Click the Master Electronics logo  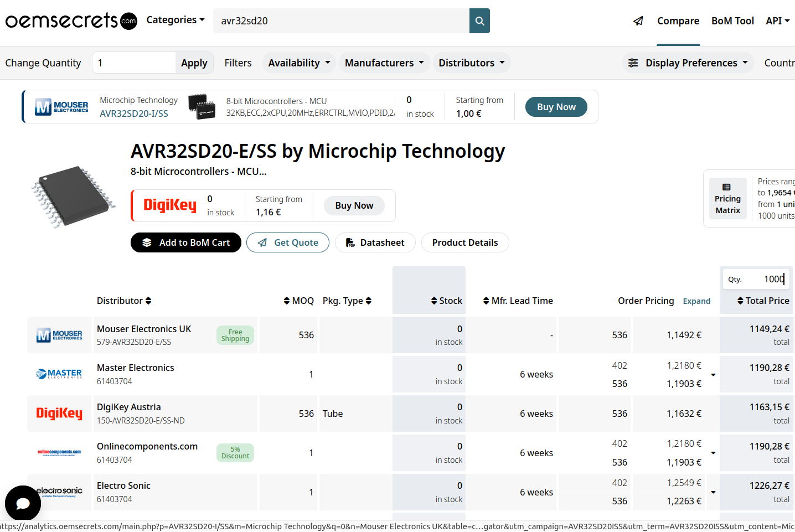[x=59, y=374]
